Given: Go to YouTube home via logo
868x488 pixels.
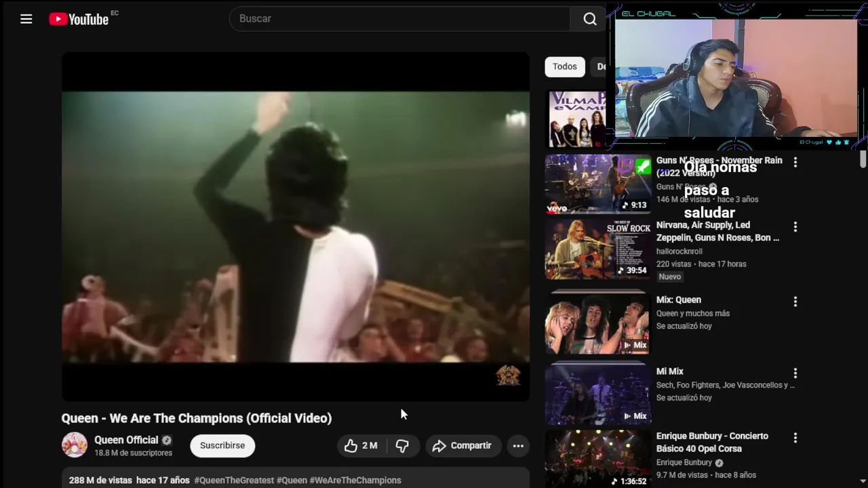Looking at the screenshot, I should click(x=79, y=19).
